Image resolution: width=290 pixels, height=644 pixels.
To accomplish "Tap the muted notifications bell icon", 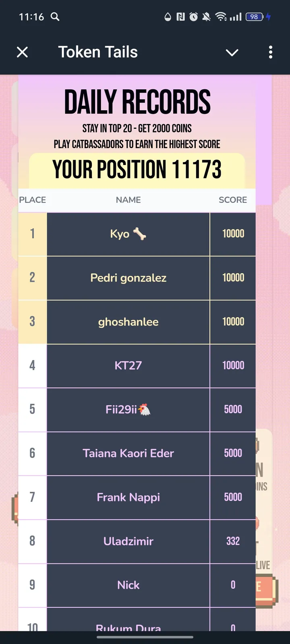I will [207, 17].
